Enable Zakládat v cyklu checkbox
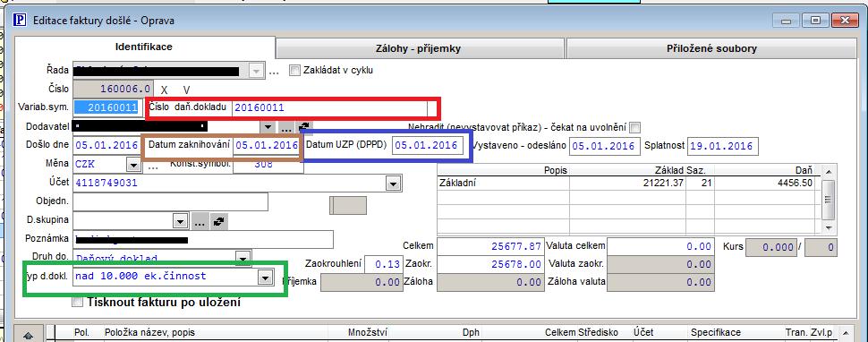 click(294, 71)
